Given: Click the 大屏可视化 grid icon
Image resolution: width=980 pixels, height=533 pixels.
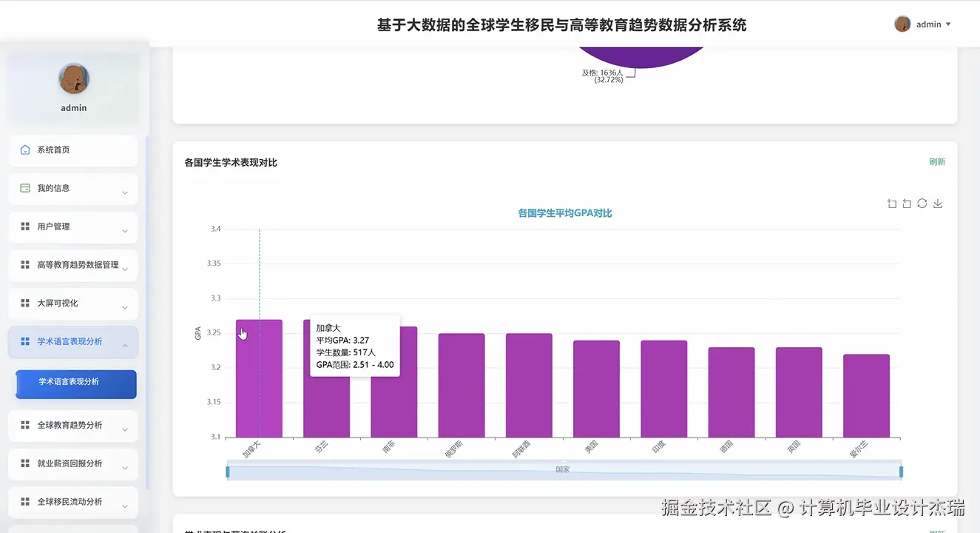Looking at the screenshot, I should (25, 304).
